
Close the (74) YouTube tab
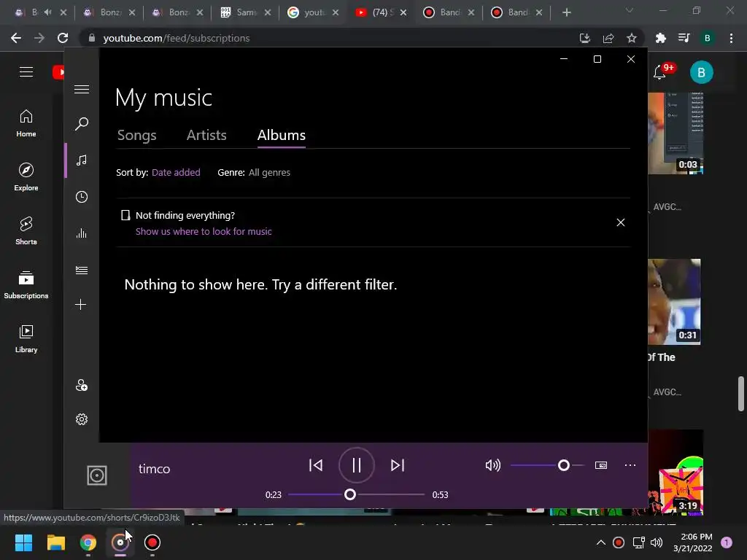[403, 12]
